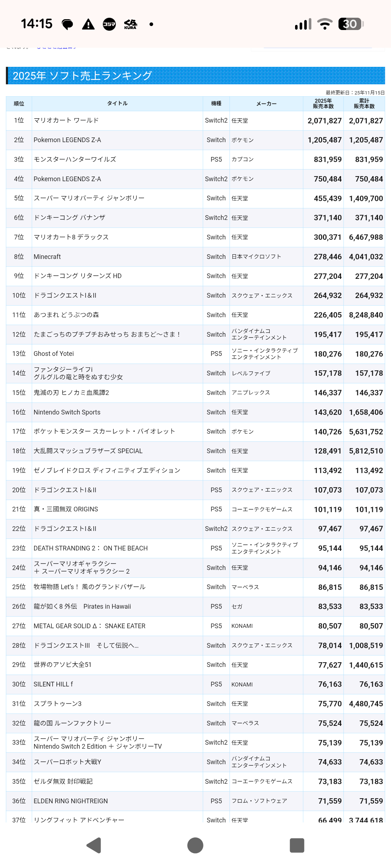
Task: Tap the chat bubble notification icon
Action: click(x=67, y=24)
